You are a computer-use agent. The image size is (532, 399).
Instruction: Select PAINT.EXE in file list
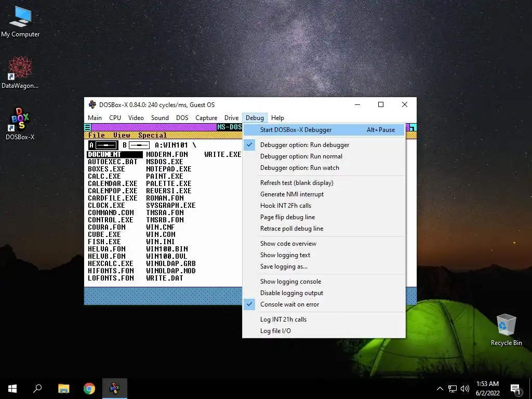point(165,177)
